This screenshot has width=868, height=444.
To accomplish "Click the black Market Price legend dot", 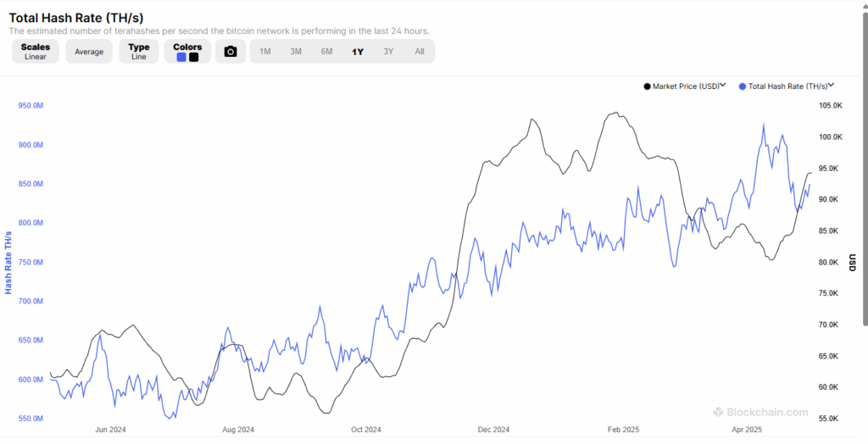I will (x=648, y=86).
